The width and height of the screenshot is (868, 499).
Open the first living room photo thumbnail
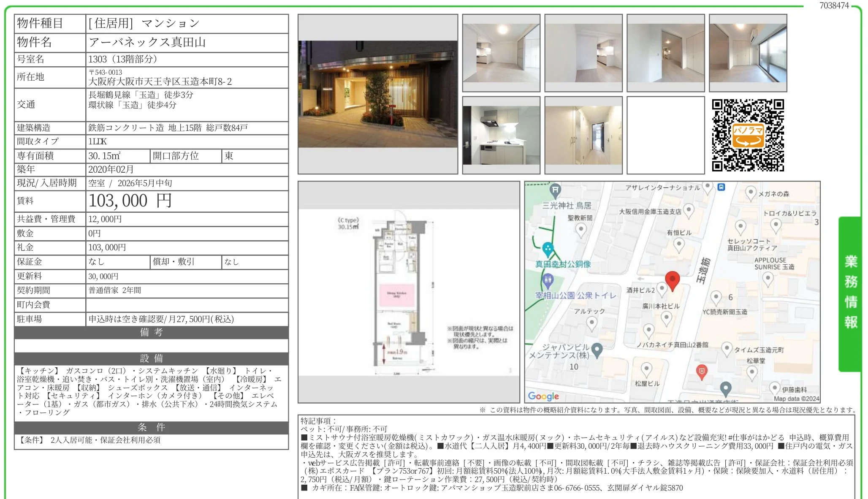click(x=501, y=53)
